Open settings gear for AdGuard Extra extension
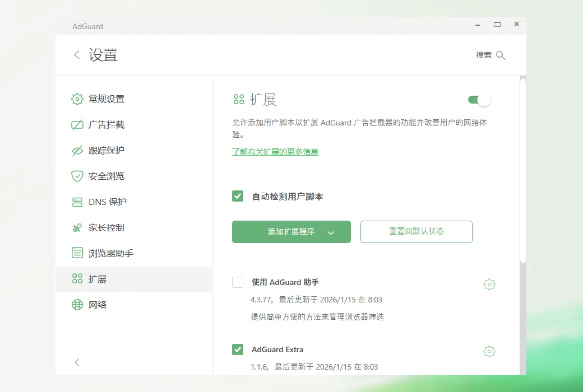 [x=489, y=351]
